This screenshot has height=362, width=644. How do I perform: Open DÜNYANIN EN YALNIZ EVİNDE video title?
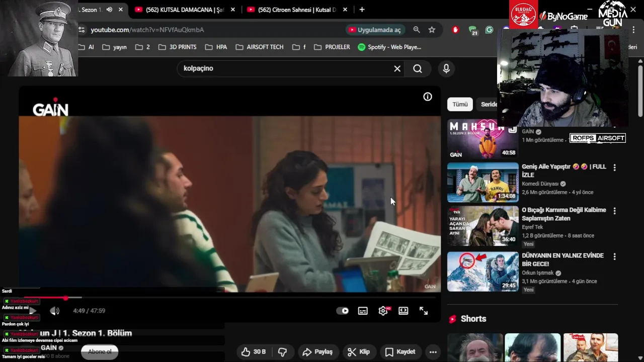point(562,259)
